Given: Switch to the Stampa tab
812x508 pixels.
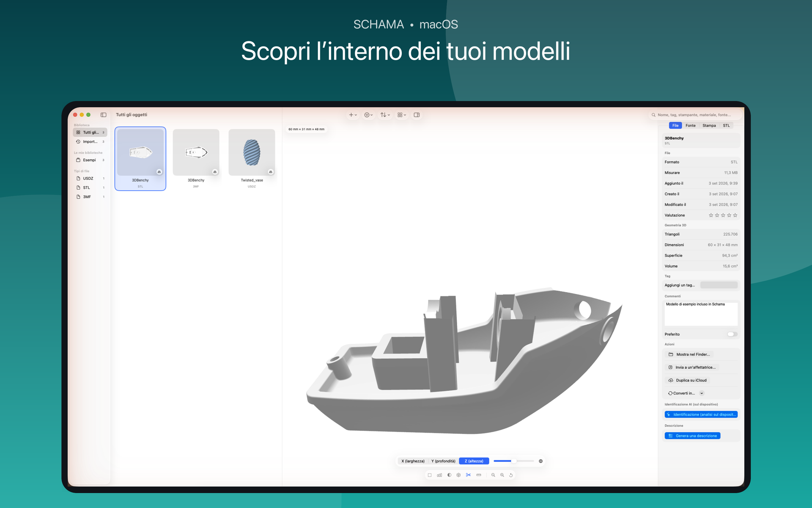Looking at the screenshot, I should (x=709, y=126).
